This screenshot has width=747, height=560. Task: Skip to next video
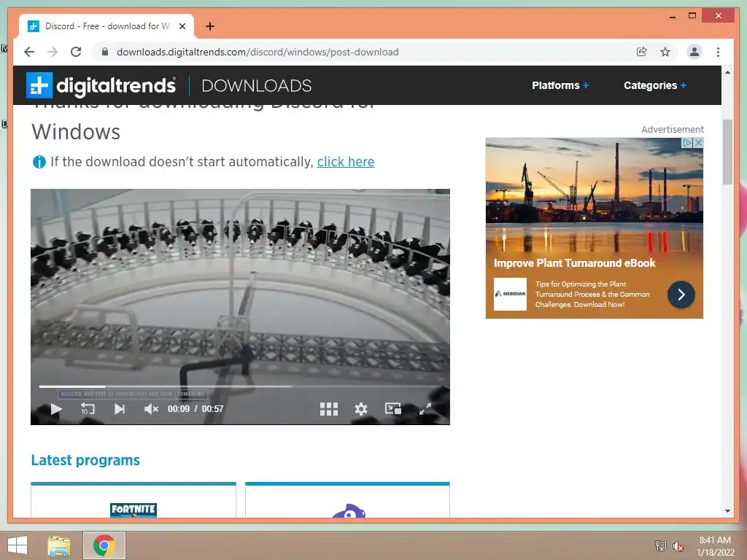pos(120,408)
